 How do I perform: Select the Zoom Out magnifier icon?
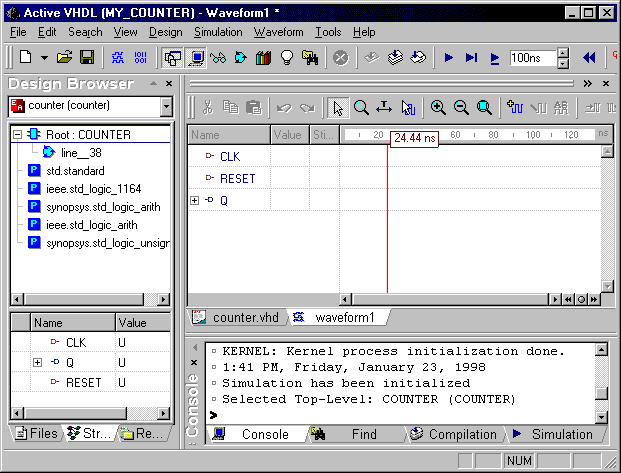[x=461, y=107]
